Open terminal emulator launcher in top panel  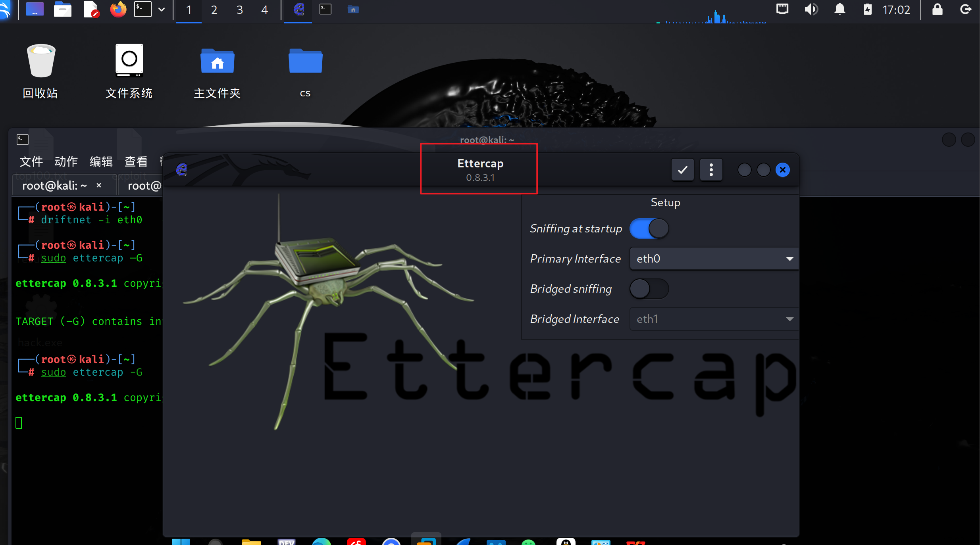(x=143, y=10)
